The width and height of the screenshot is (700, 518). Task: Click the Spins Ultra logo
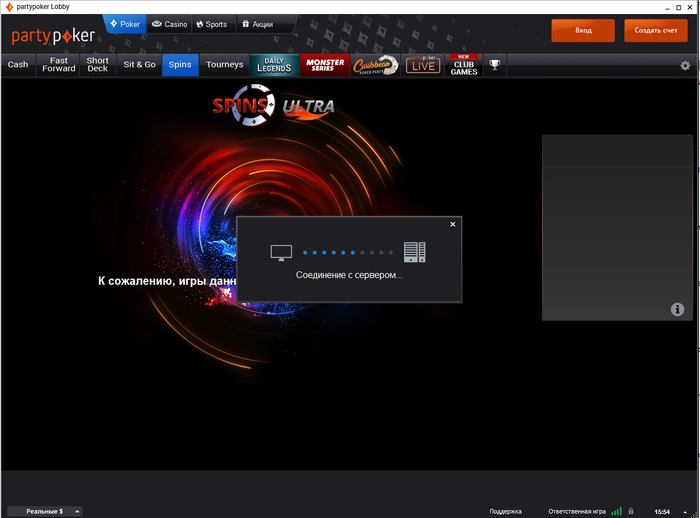click(273, 105)
